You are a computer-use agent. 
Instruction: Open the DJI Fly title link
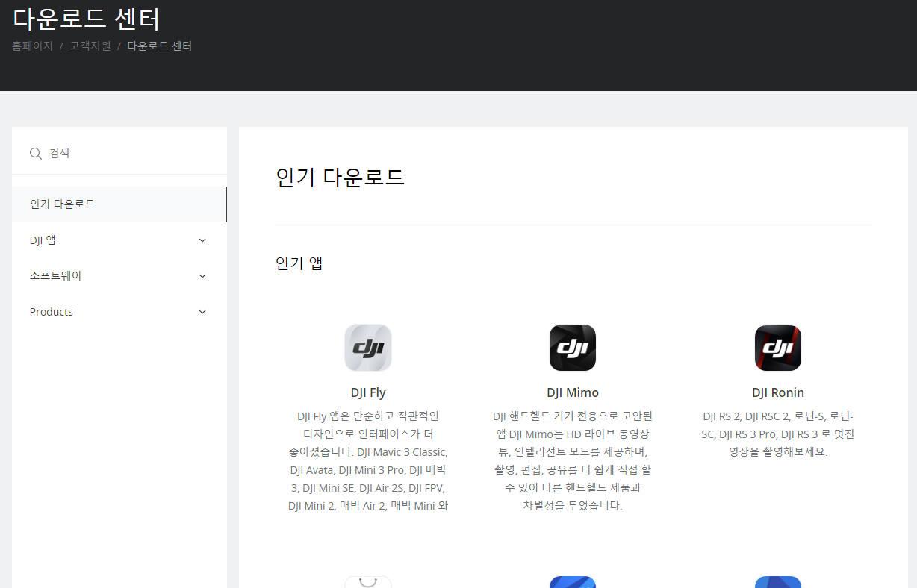tap(368, 392)
